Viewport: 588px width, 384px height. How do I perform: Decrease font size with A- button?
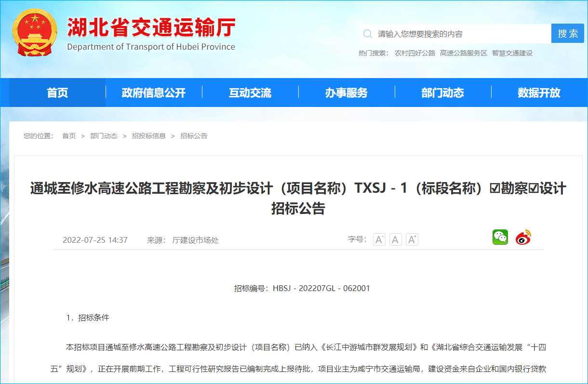tap(379, 239)
